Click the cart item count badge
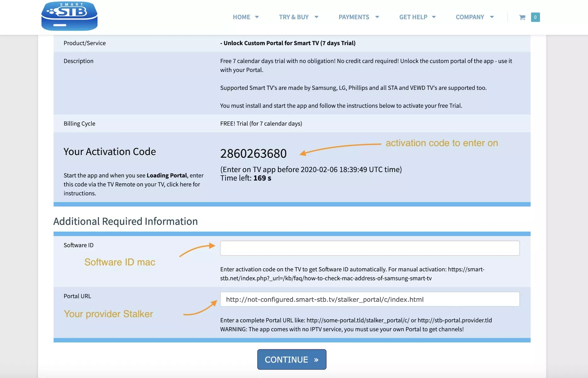 pyautogui.click(x=535, y=17)
